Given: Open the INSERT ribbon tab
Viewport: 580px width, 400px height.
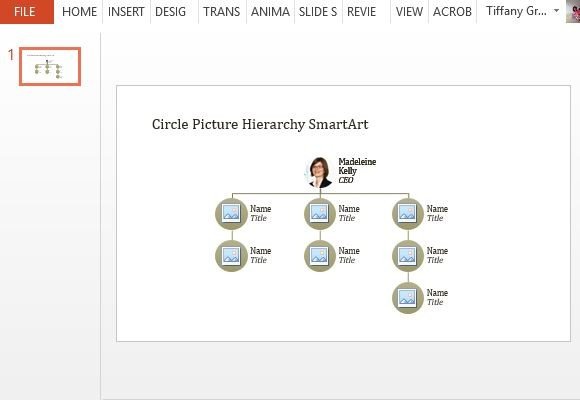Looking at the screenshot, I should point(126,11).
